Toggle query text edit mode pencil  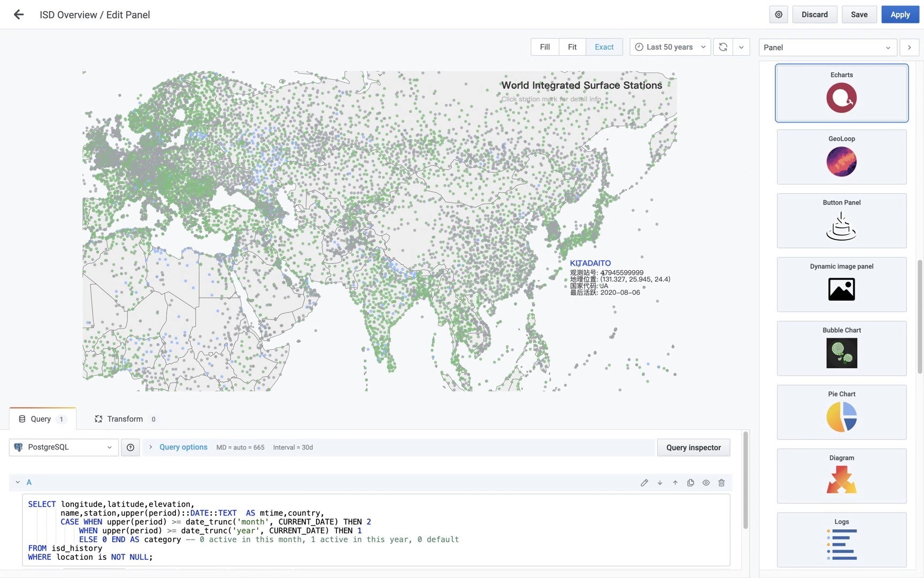[x=644, y=483]
